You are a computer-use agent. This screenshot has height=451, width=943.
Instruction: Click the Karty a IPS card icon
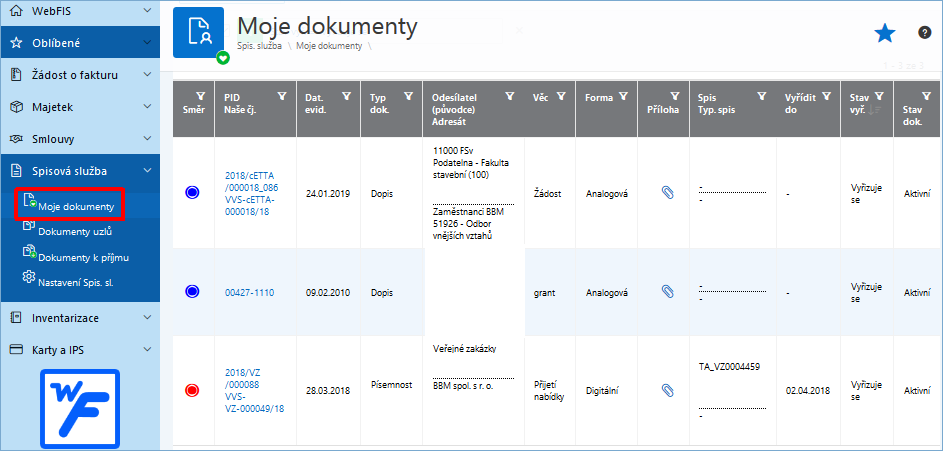tap(17, 349)
